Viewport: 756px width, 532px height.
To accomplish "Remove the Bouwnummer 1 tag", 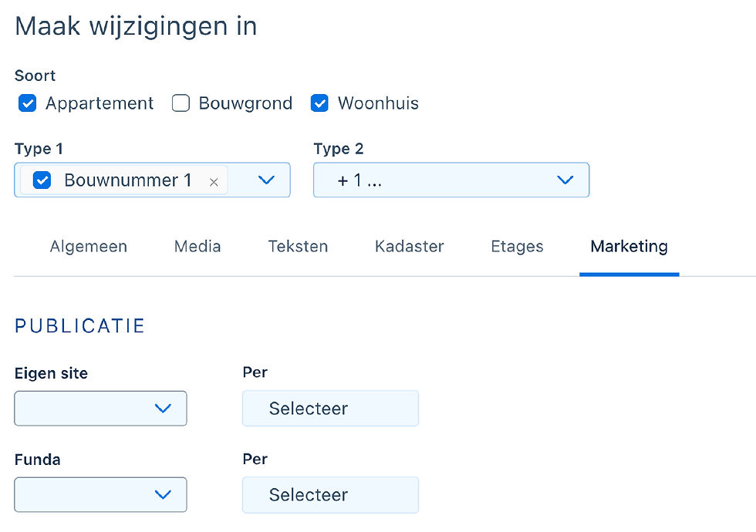I will pyautogui.click(x=214, y=182).
